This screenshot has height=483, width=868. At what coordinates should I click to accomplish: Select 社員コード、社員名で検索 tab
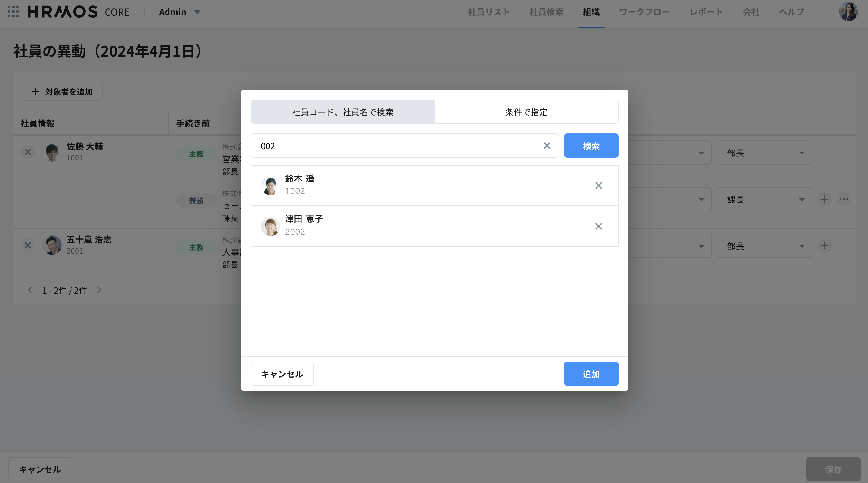342,112
